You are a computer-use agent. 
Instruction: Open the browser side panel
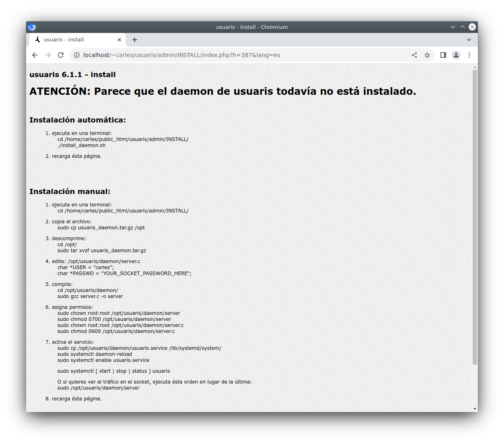pyautogui.click(x=443, y=55)
